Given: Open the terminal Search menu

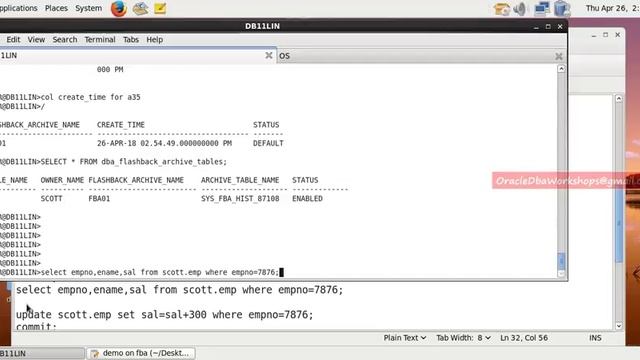Looking at the screenshot, I should [64, 40].
